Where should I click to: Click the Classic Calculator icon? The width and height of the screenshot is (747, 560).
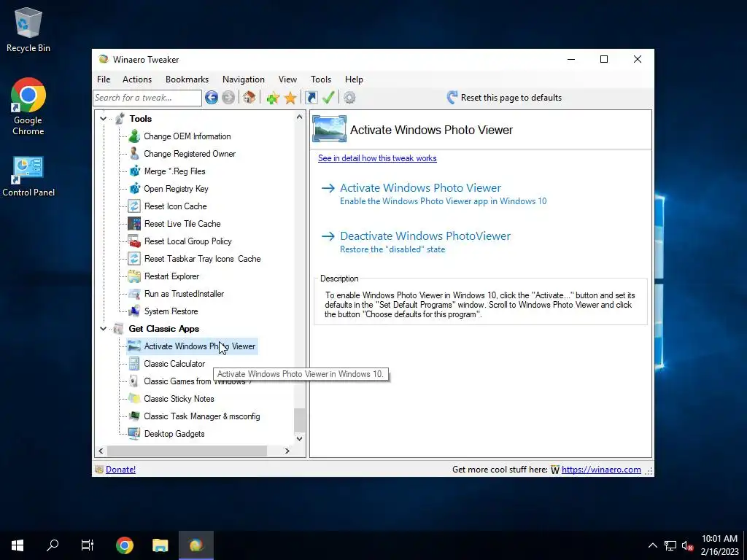(x=134, y=364)
